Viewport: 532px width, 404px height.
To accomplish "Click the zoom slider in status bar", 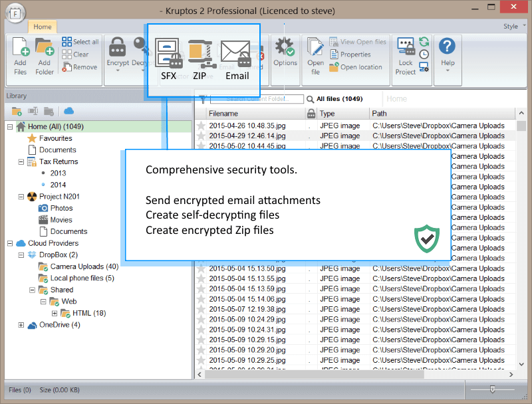I will [x=492, y=389].
